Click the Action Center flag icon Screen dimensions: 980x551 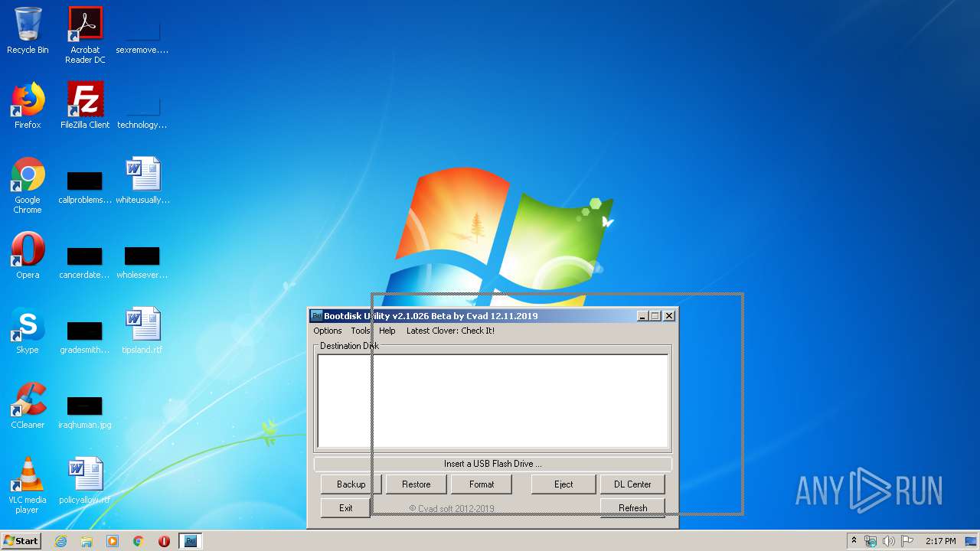tap(906, 541)
